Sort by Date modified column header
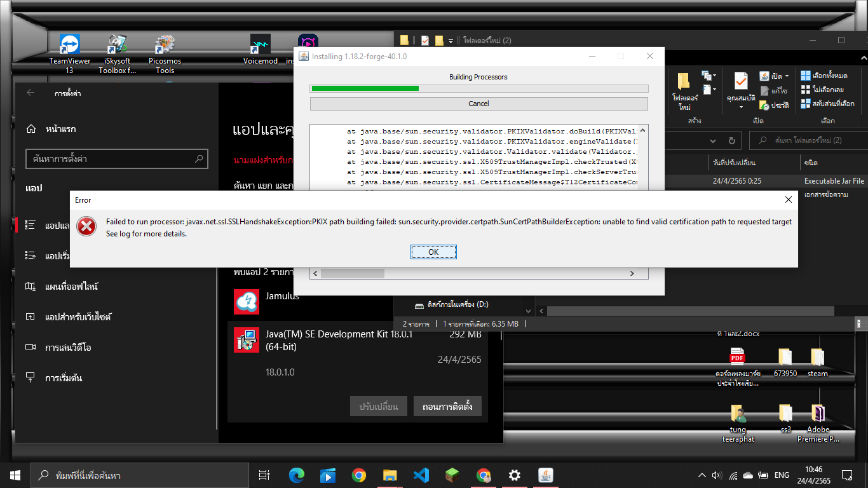This screenshot has width=868, height=488. 754,163
